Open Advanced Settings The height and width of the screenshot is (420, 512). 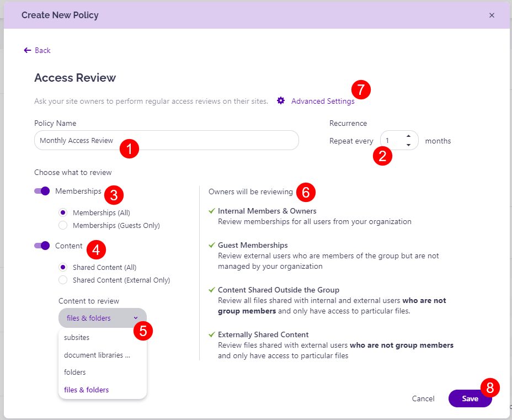(x=322, y=101)
